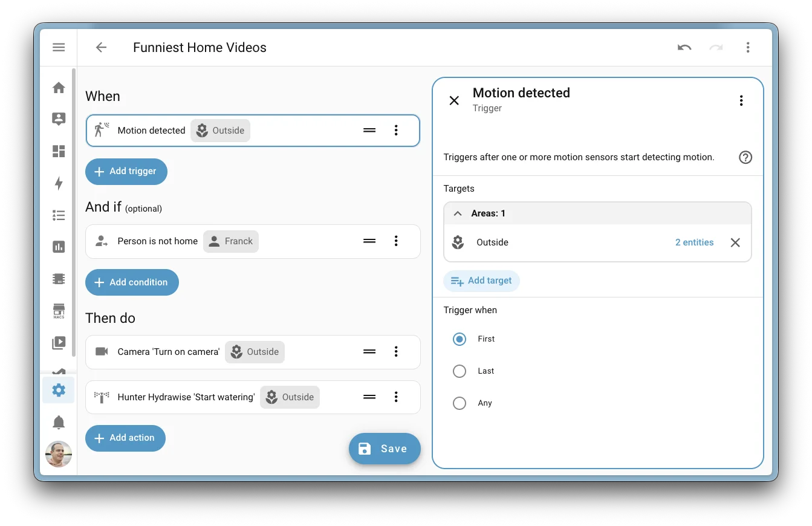Viewport: 812px width, 526px height.
Task: Open the top-right three-dot automation menu
Action: click(x=748, y=47)
